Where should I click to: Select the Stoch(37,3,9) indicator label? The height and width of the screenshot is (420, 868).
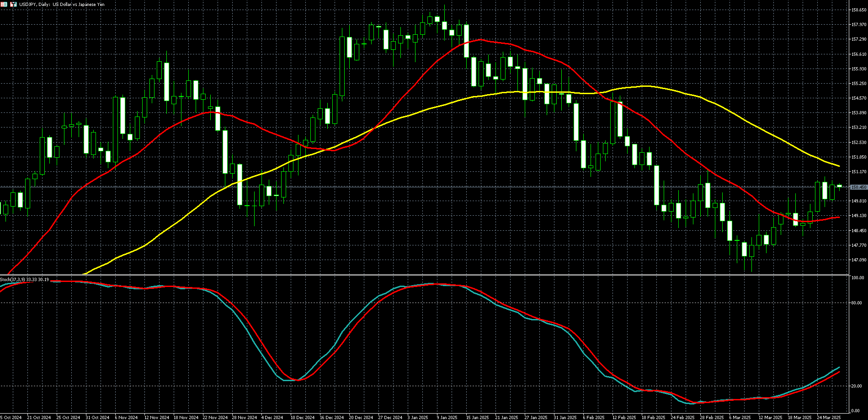pos(24,279)
